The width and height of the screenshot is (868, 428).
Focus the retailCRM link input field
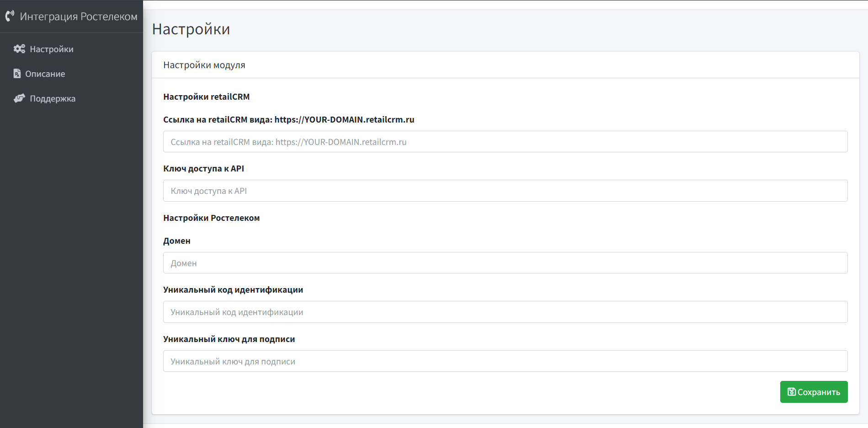tap(505, 142)
